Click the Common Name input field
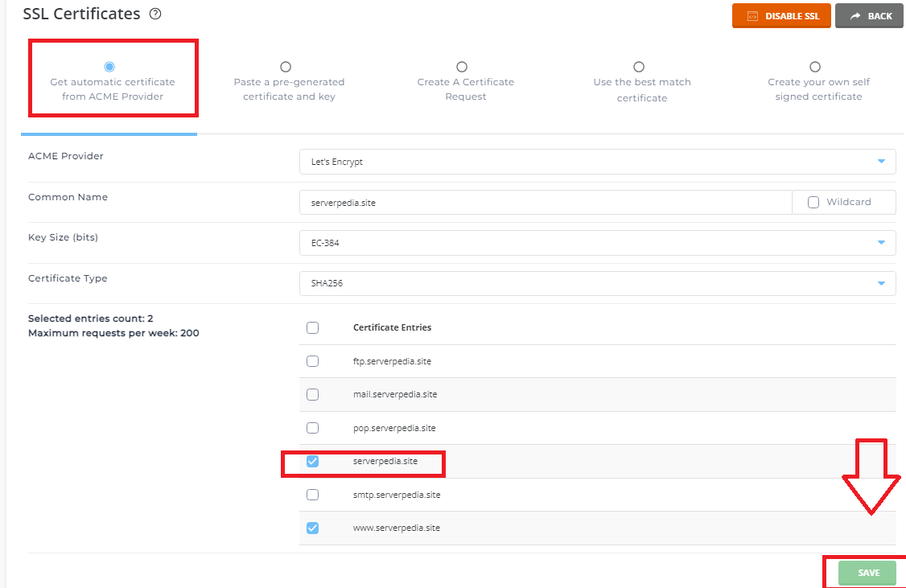The image size is (906, 588). pyautogui.click(x=545, y=203)
